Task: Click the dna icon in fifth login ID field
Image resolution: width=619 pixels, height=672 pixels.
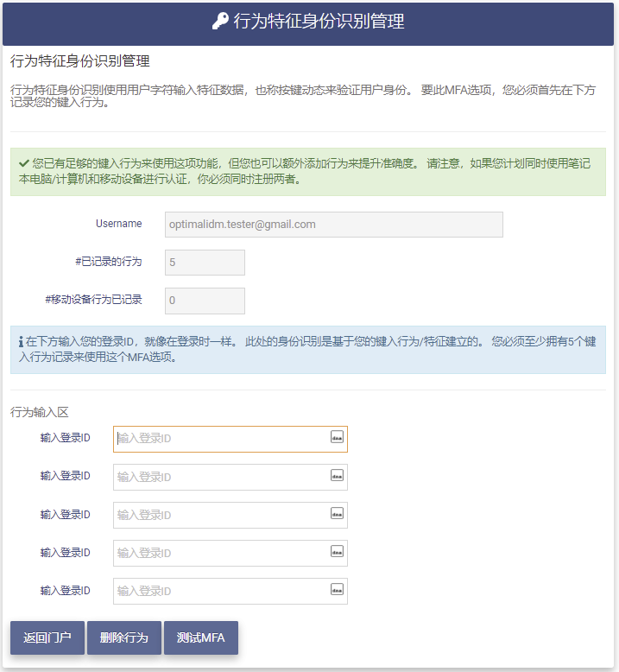Action: pos(338,589)
